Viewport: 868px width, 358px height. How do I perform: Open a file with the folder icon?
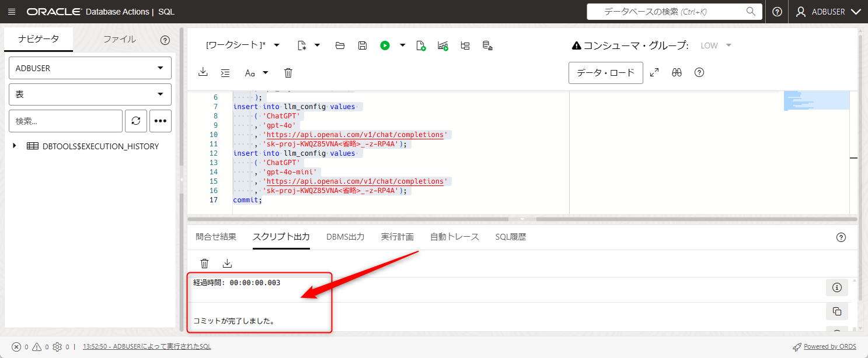340,45
